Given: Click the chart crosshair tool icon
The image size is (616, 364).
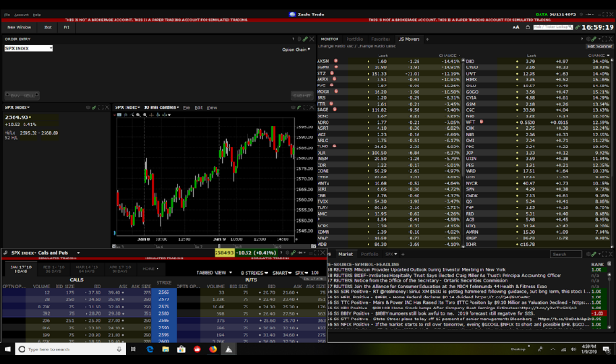Looking at the screenshot, I should pos(151,115).
